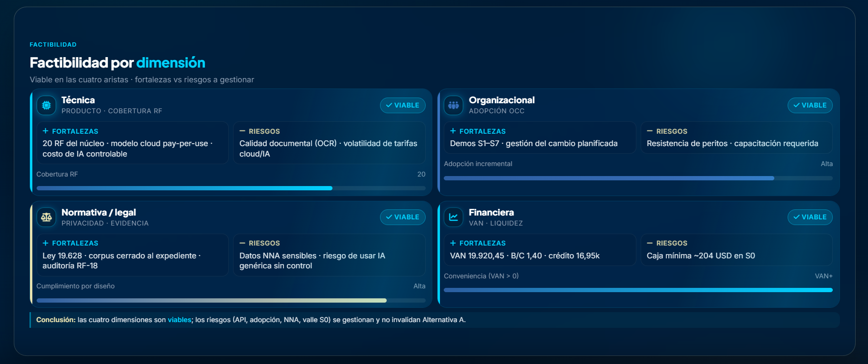Click 'Demos S1–S7' strengths text
Screen dimensions: 868x364
click(x=534, y=143)
